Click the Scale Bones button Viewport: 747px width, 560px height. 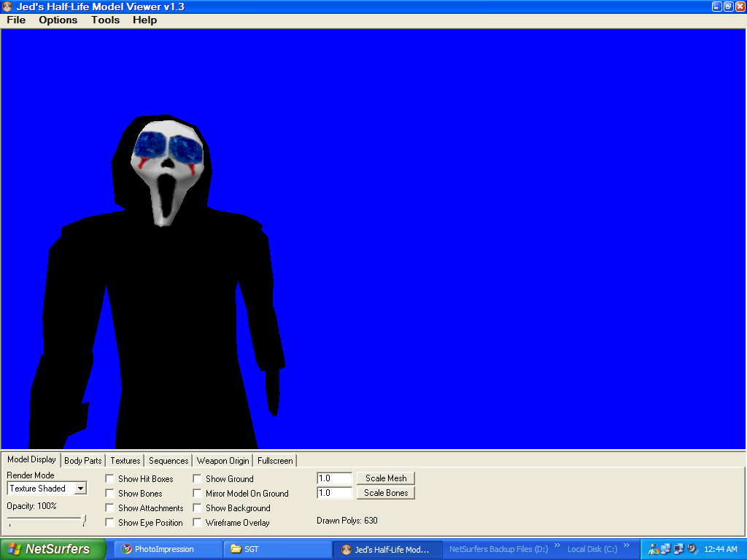[386, 493]
